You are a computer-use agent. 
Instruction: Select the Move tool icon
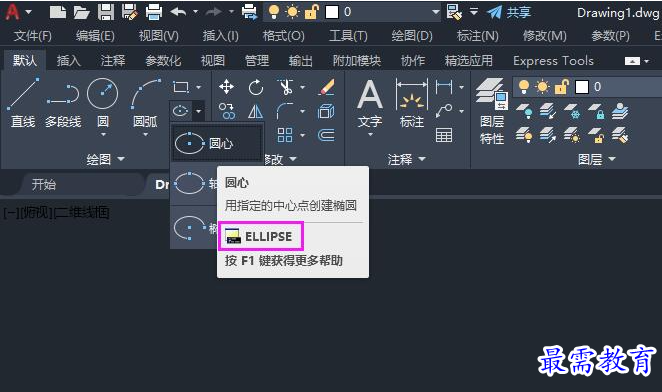click(226, 87)
